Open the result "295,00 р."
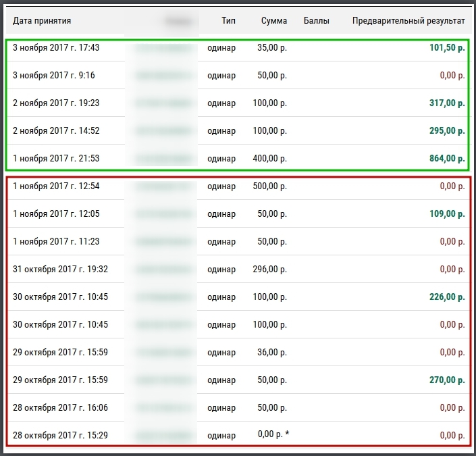The height and width of the screenshot is (456, 476). click(x=447, y=130)
